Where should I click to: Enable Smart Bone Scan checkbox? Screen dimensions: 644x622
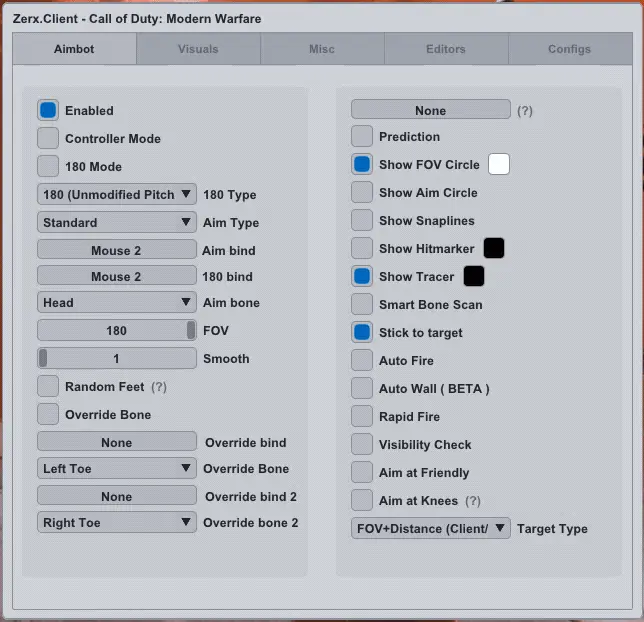point(362,304)
